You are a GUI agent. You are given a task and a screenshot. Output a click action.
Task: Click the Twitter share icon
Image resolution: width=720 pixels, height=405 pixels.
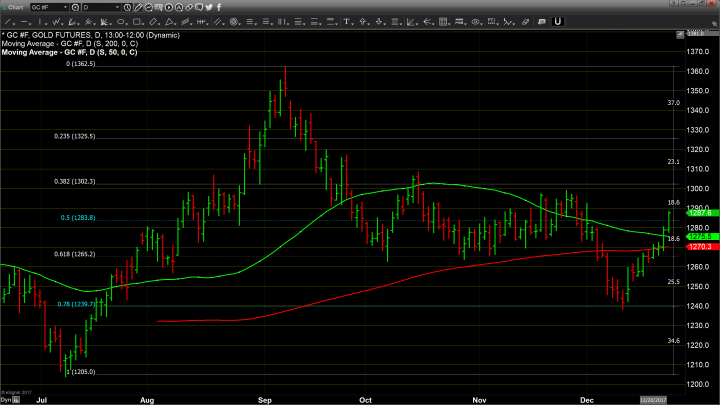click(209, 7)
